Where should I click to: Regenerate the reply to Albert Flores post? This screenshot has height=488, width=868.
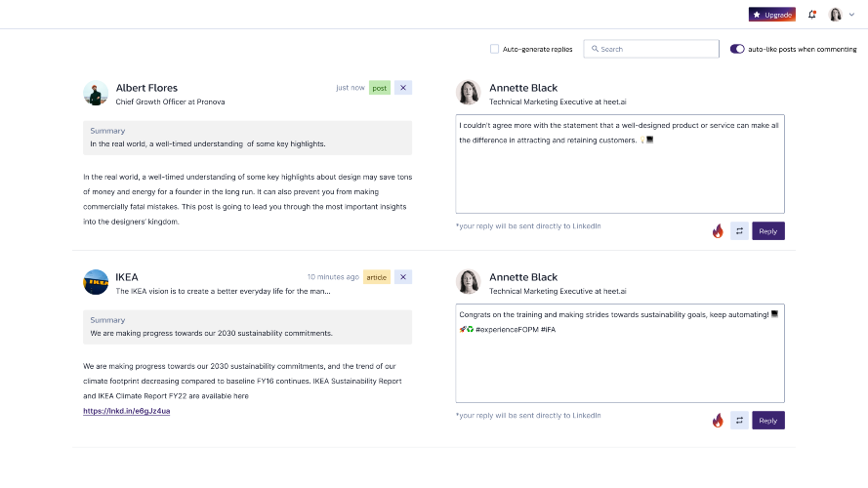point(739,231)
